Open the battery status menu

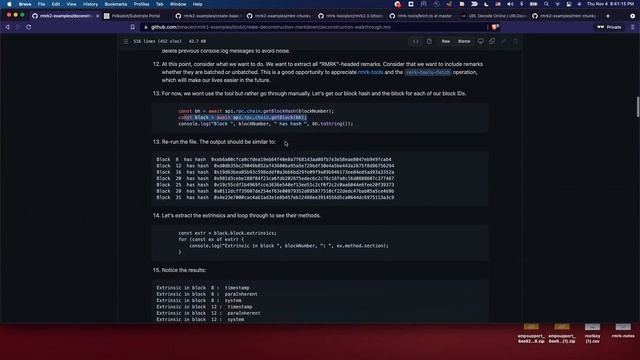533,4
